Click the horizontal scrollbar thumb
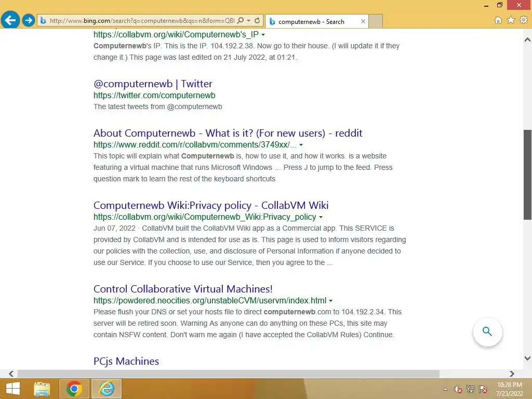 tap(229, 374)
